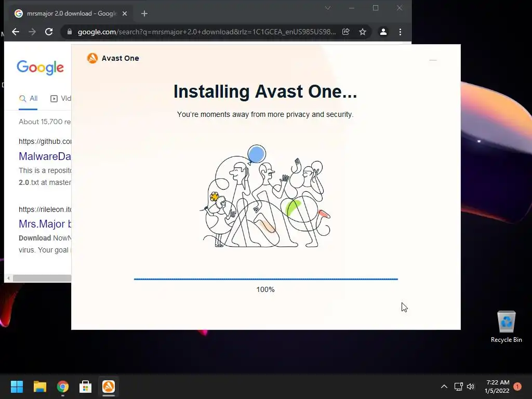Open Chrome tab search dropdown

point(327,8)
